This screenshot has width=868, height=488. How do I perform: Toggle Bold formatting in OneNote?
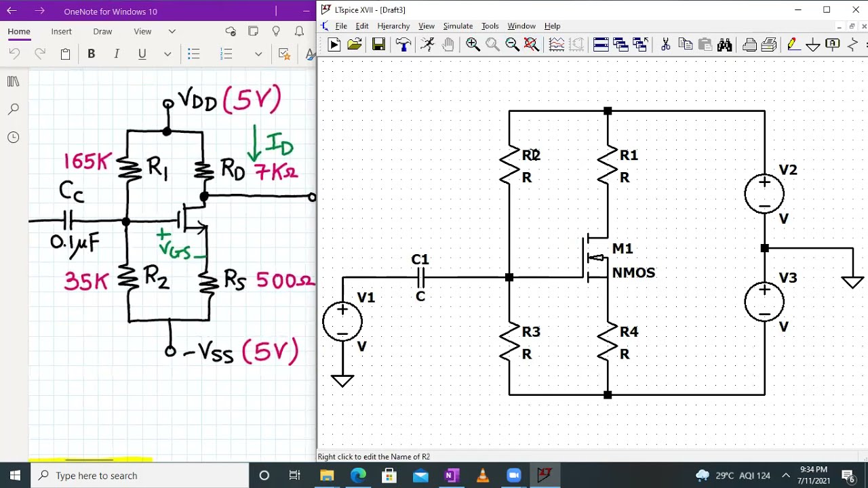[91, 54]
